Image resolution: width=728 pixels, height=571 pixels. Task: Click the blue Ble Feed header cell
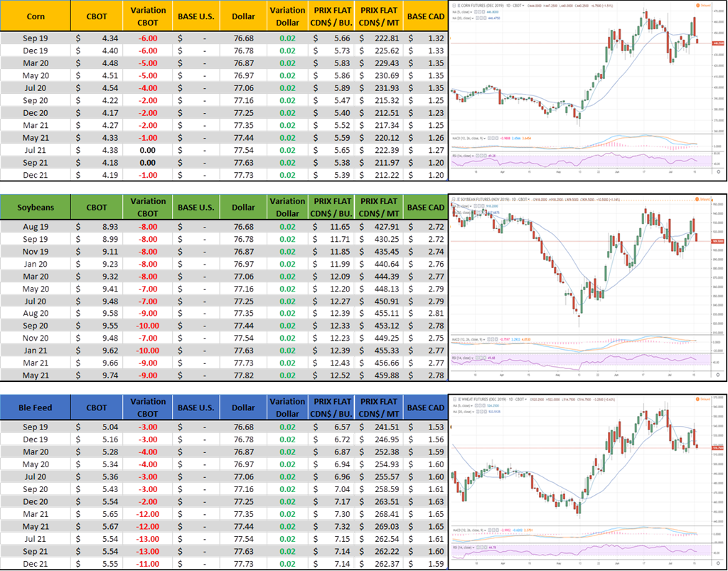(36, 407)
